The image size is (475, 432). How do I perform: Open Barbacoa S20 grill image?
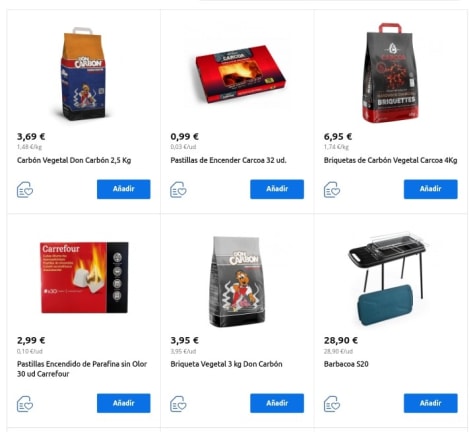[388, 278]
